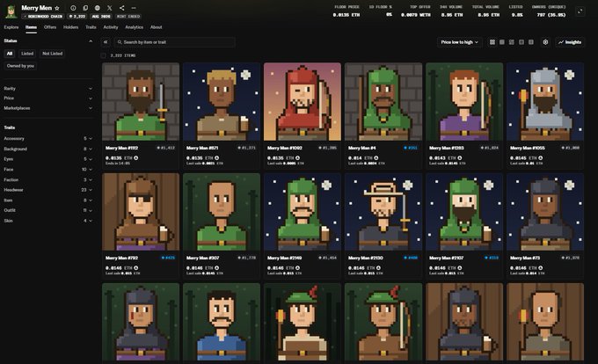Open the Merry Man #73 title link

click(x=524, y=258)
